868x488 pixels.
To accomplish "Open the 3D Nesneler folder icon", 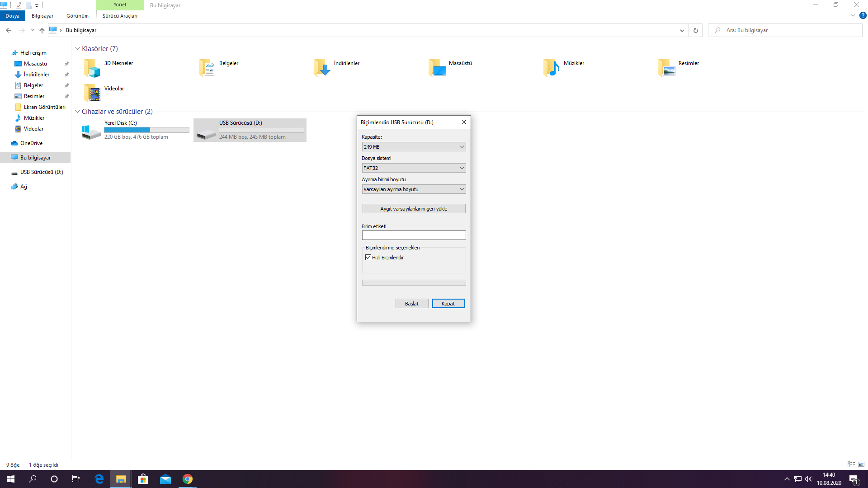I will coord(92,68).
